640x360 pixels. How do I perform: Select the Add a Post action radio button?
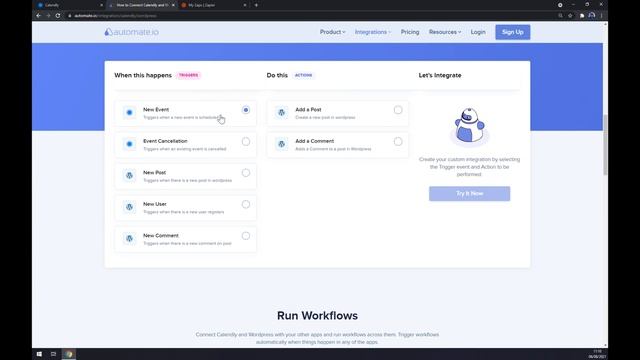(398, 110)
